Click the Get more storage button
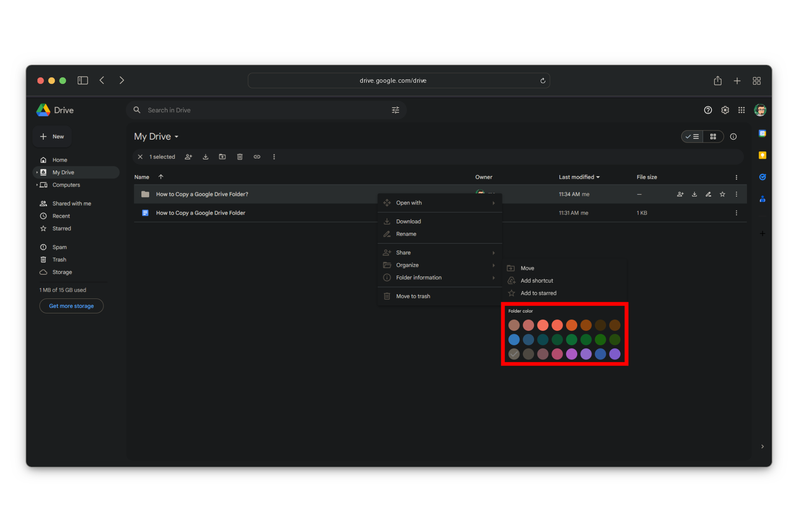This screenshot has width=798, height=532. 71,306
